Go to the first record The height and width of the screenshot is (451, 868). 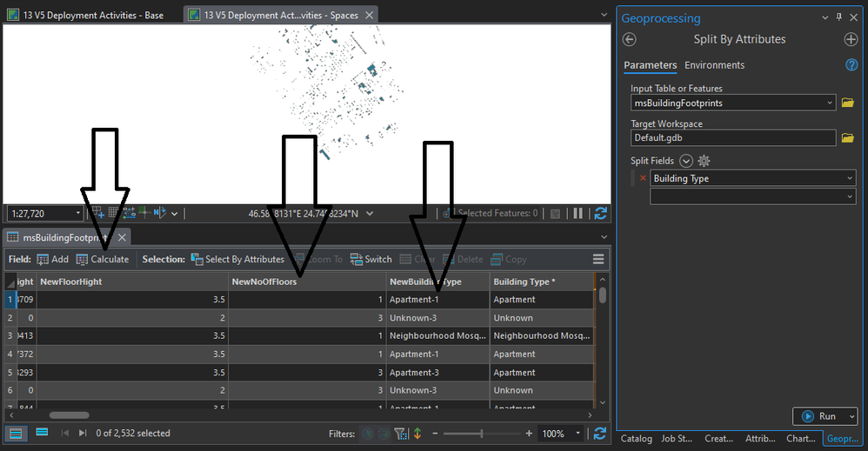pyautogui.click(x=64, y=433)
